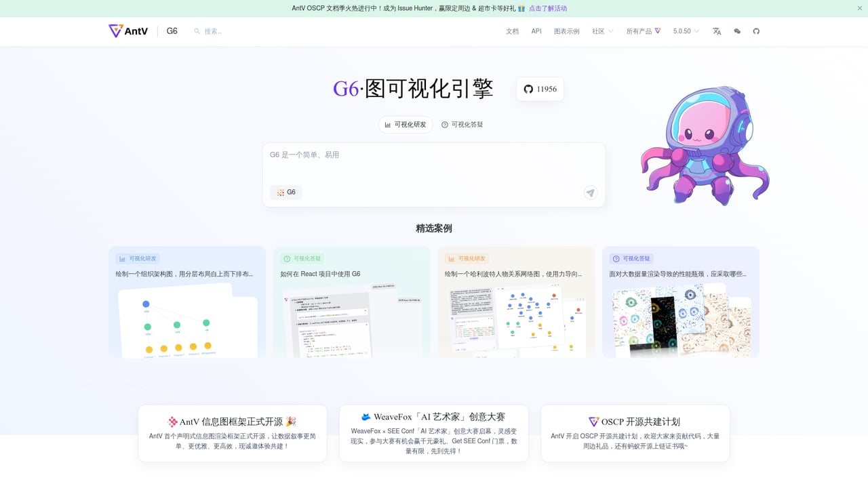This screenshot has width=868, height=488.
Task: Click the send paper-plane icon
Action: click(x=591, y=192)
